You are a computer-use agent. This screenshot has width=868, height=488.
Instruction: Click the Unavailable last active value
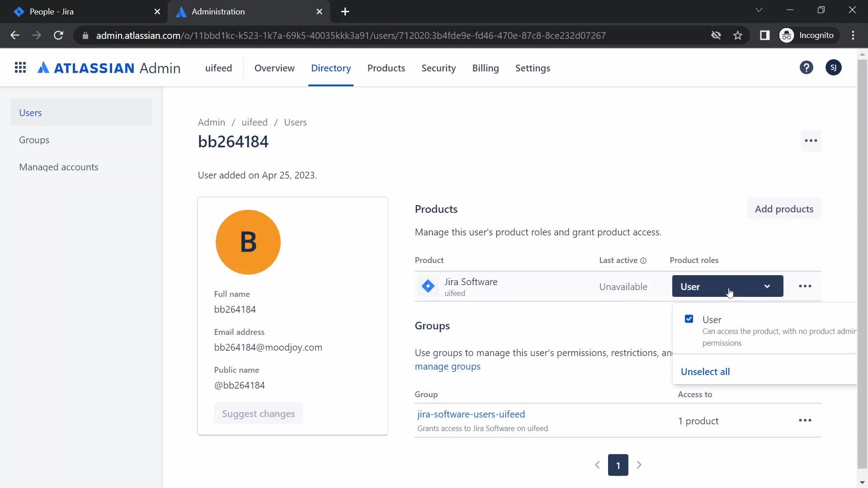(623, 286)
